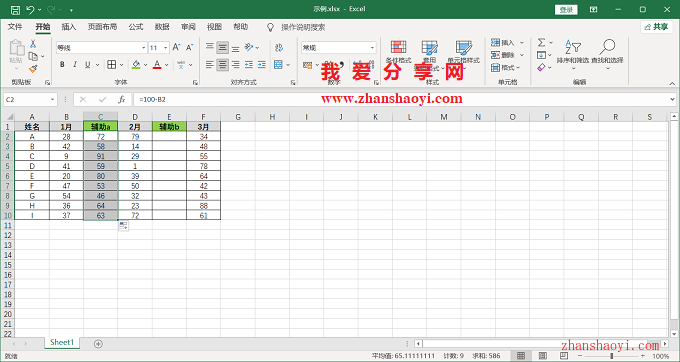Switch to the Formulas (公式) tab

coord(136,27)
